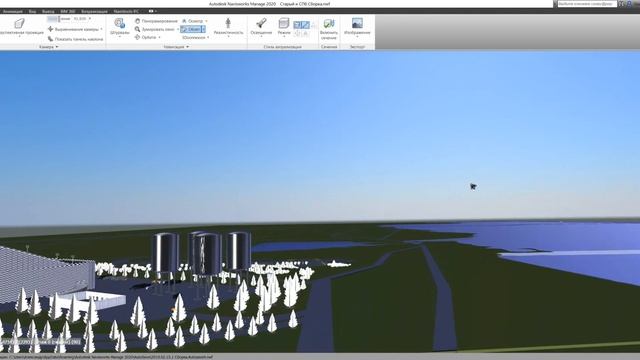Image resolution: width=640 pixels, height=360 pixels.
Task: Open the Zoom Window dropdown arrow
Action: [x=178, y=29]
